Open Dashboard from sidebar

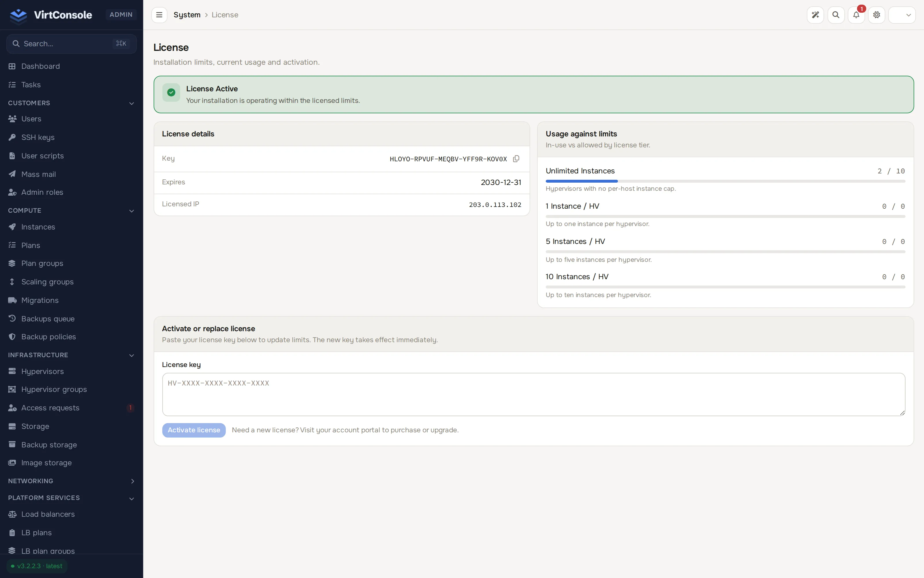click(71, 66)
